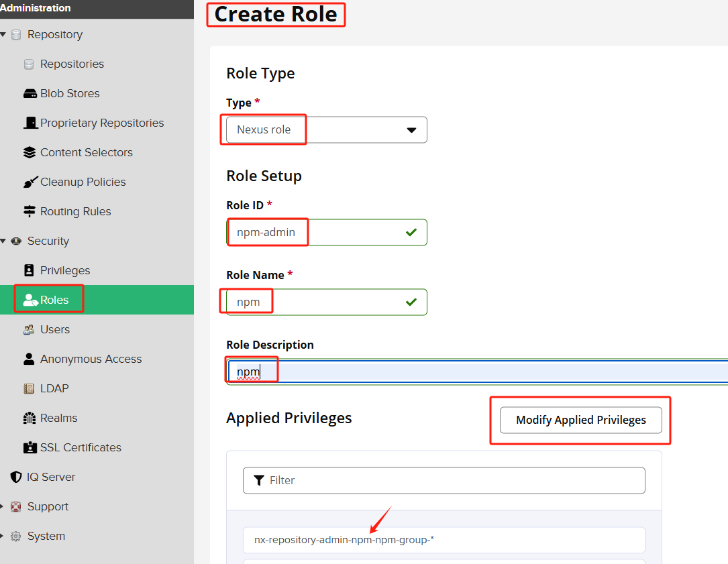The width and height of the screenshot is (728, 564).
Task: Click the SSL Certificates icon
Action: pos(30,447)
